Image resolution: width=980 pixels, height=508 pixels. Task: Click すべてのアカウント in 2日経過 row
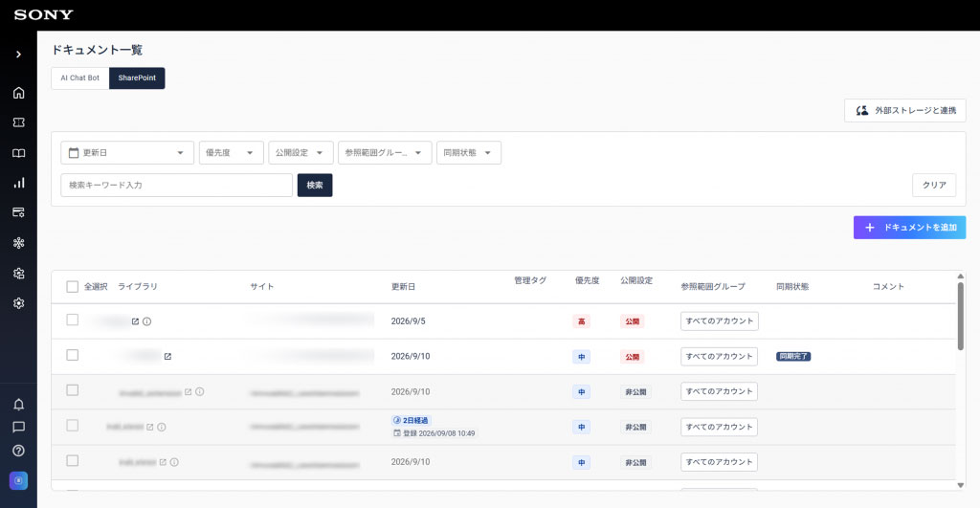[x=720, y=427]
